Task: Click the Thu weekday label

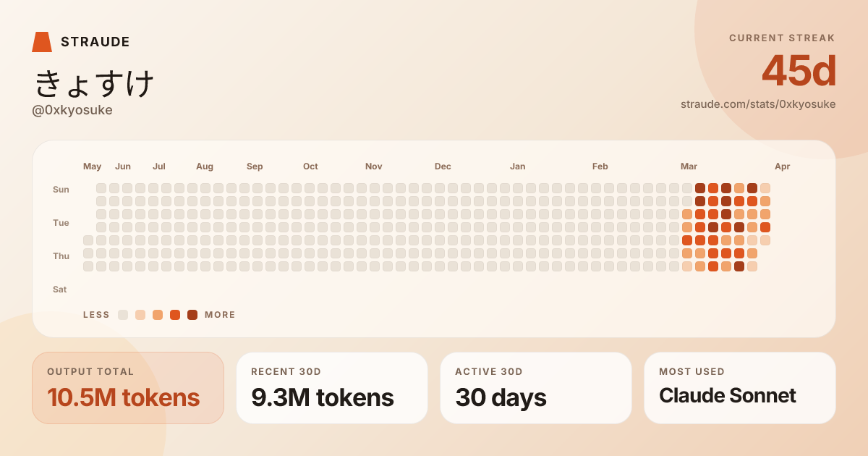Action: (x=61, y=256)
